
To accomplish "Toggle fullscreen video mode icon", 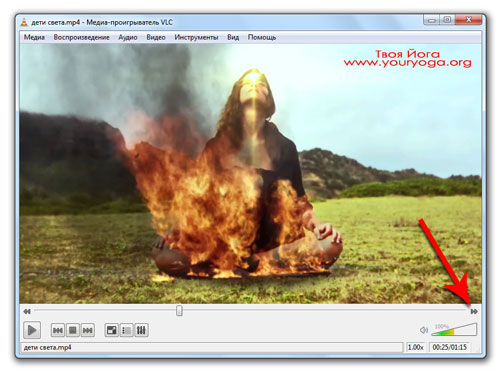I will pos(112,330).
